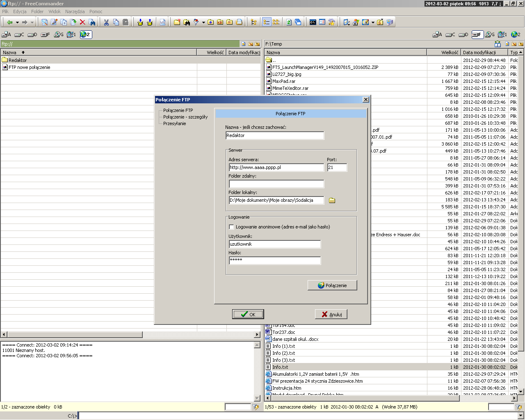The width and height of the screenshot is (525, 420).
Task: Click the Windows flag start menu icon
Action: pyautogui.click(x=356, y=22)
